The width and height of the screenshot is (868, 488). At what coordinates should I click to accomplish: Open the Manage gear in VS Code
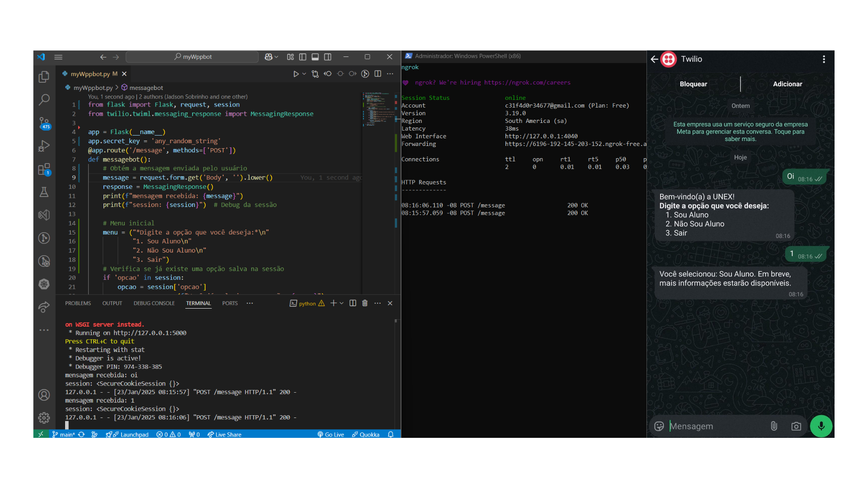click(44, 418)
